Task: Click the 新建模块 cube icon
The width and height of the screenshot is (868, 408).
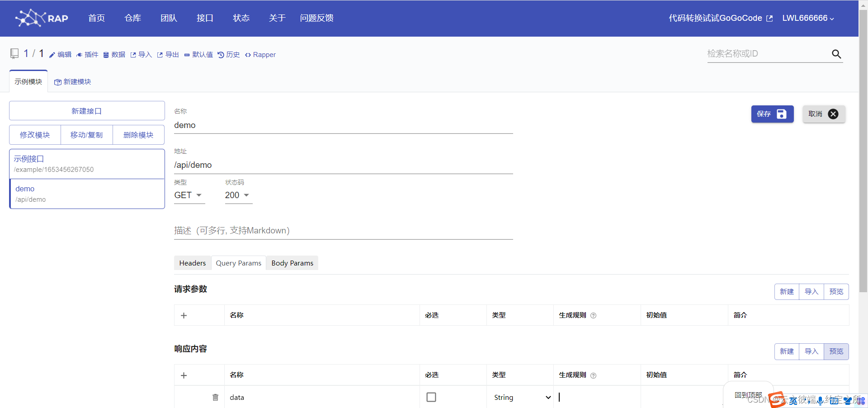Action: [x=57, y=82]
